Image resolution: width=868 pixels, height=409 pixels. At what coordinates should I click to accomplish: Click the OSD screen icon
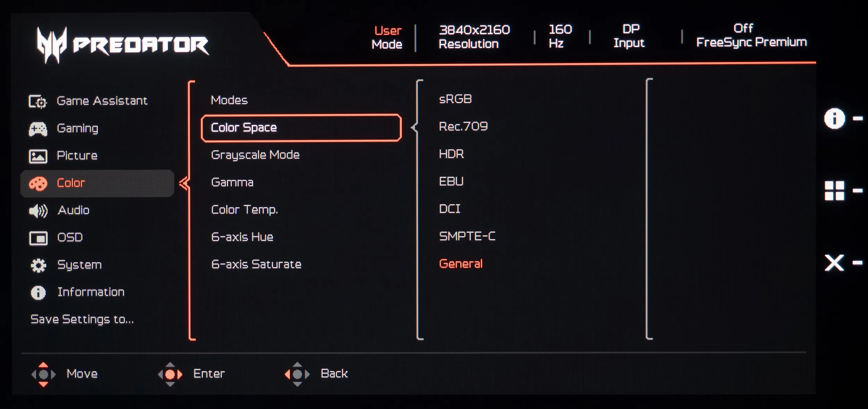38,238
